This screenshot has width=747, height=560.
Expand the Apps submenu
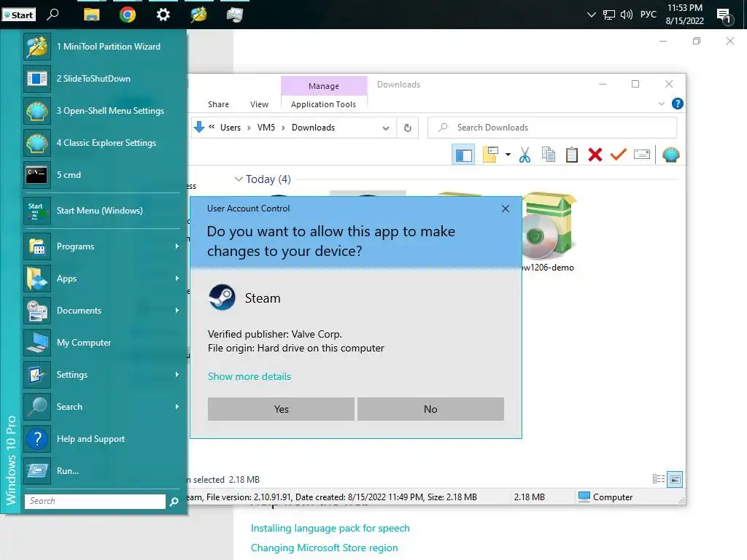pos(102,279)
